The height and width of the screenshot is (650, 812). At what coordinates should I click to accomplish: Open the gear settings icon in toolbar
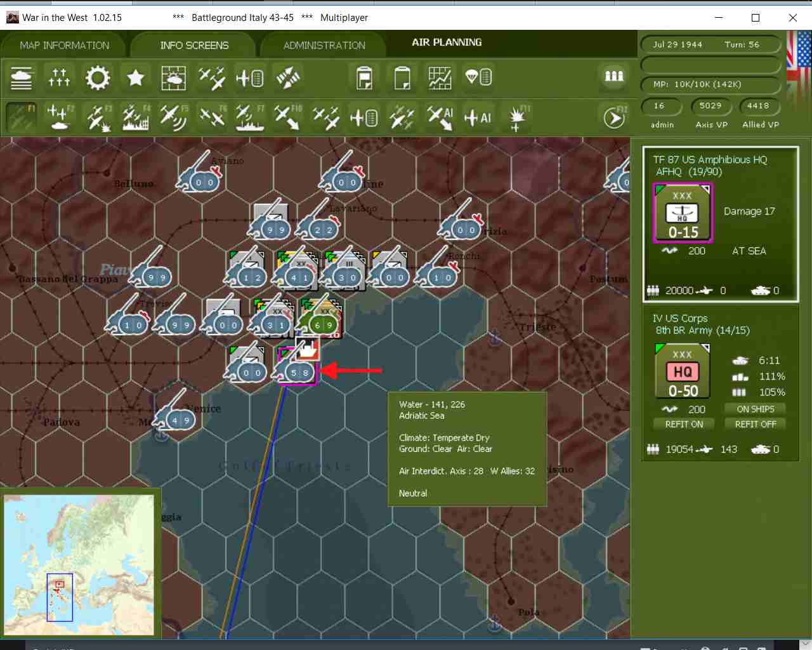pyautogui.click(x=97, y=78)
